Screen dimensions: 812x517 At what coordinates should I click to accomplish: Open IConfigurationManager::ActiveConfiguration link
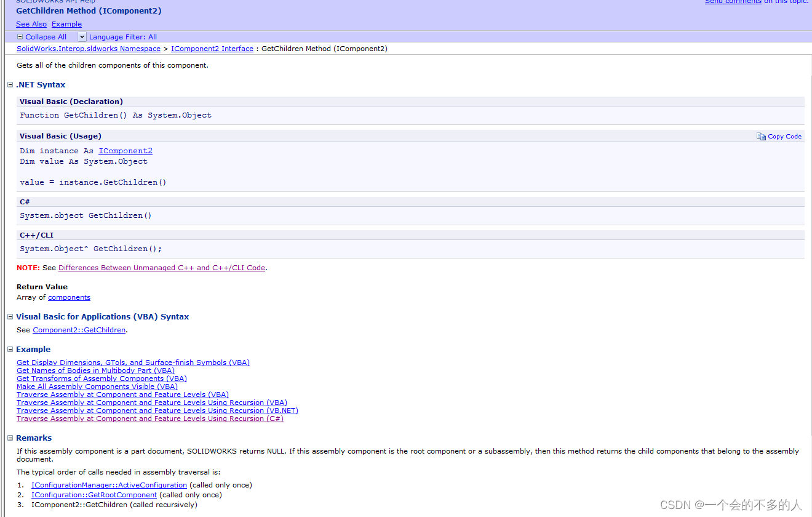tap(109, 485)
